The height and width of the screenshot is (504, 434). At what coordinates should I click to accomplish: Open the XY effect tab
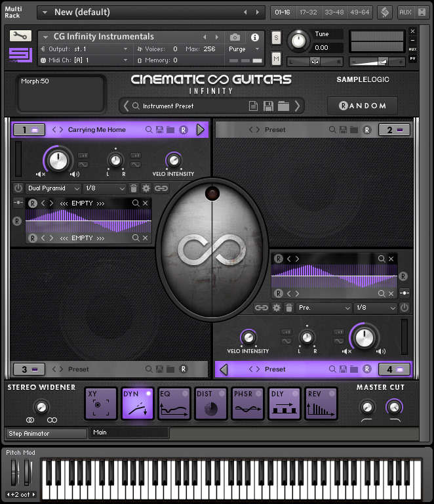(x=101, y=404)
